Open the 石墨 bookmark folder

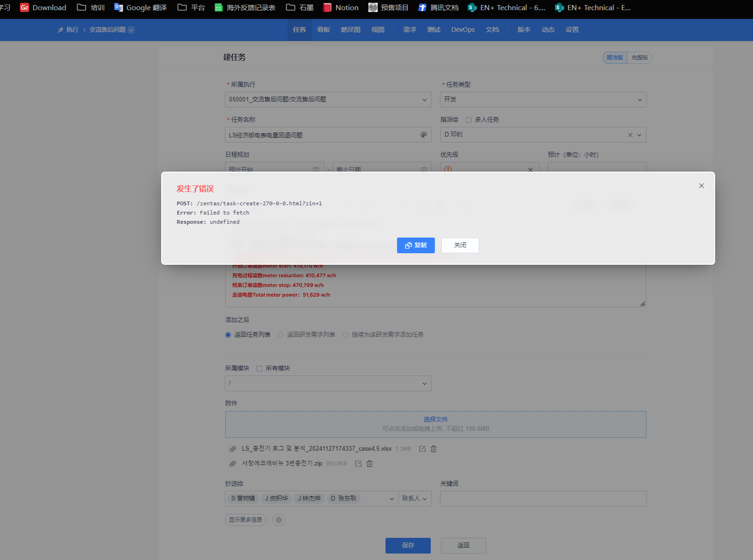(300, 7)
